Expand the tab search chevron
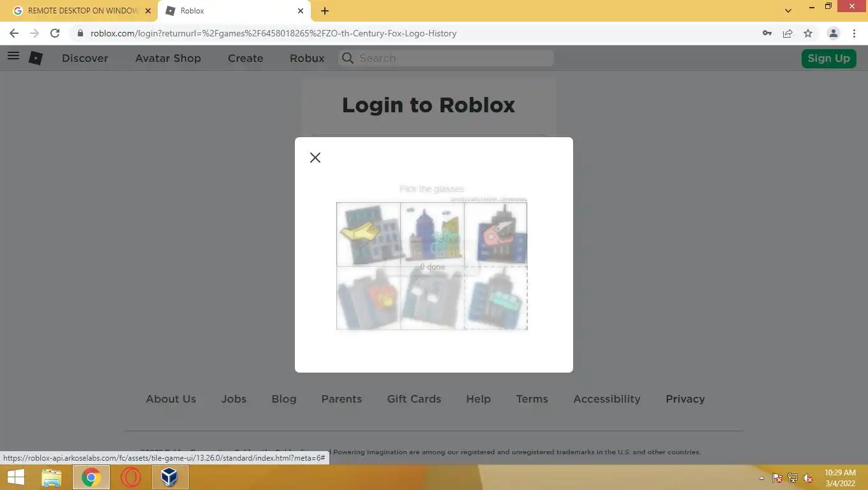The height and width of the screenshot is (490, 868). [788, 11]
